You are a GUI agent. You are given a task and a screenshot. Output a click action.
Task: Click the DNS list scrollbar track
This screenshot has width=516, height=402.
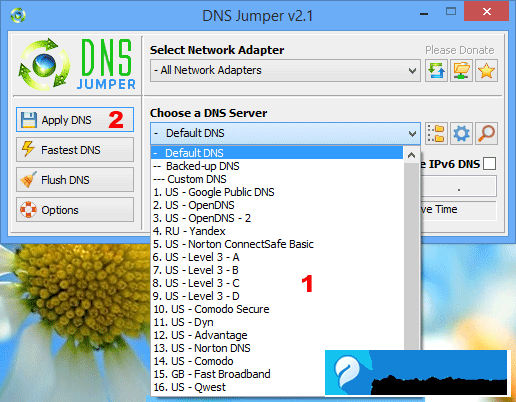[411, 257]
